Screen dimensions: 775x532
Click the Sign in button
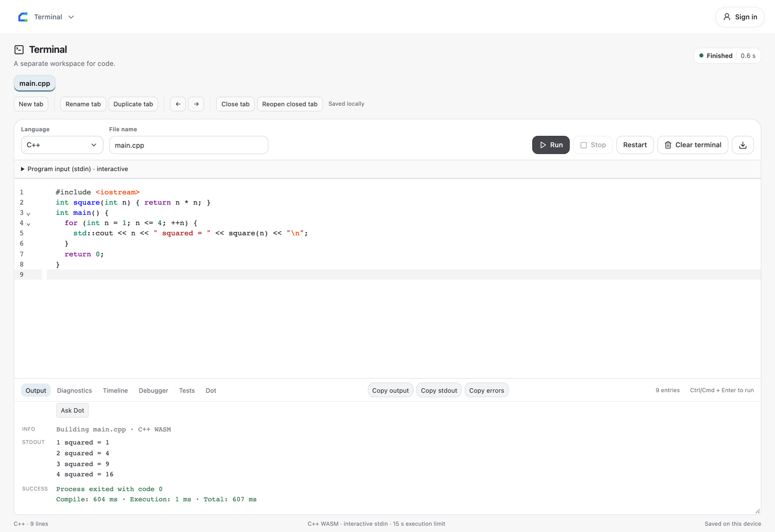(x=740, y=17)
